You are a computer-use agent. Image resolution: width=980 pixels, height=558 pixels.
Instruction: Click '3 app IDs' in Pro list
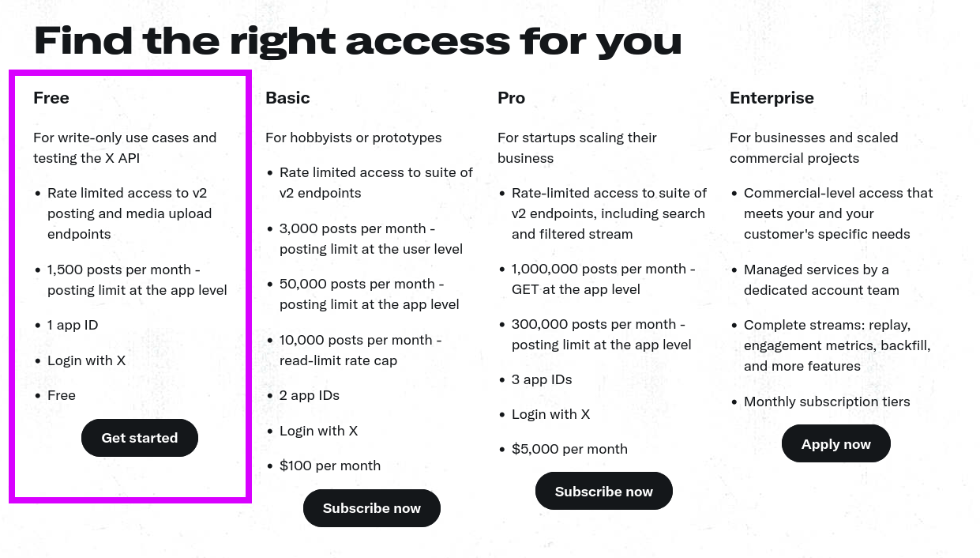pos(542,379)
